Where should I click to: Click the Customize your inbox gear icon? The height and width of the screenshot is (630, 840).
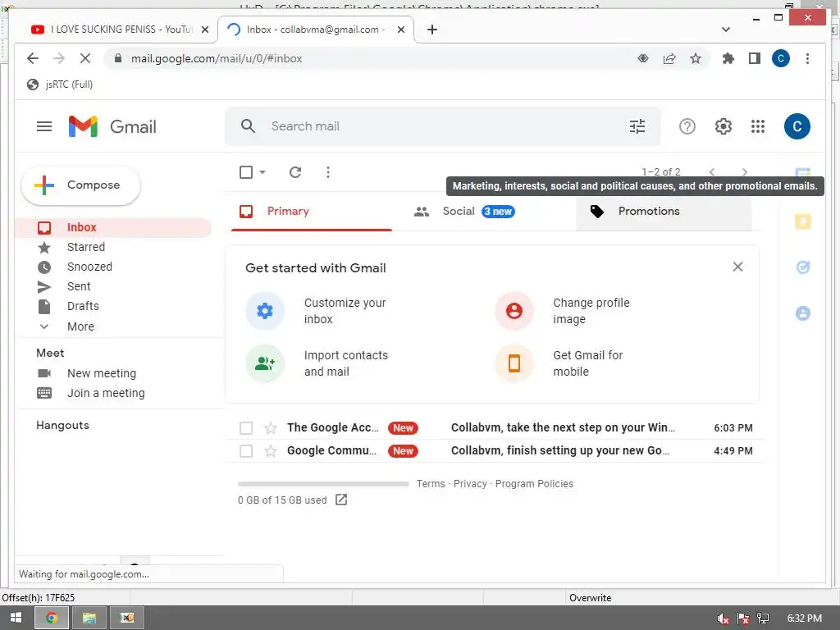[x=265, y=311]
